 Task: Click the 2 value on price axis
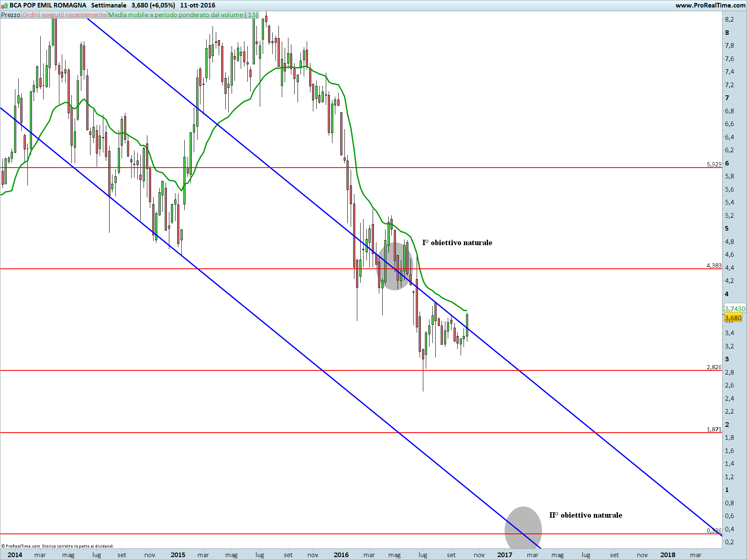[727, 424]
